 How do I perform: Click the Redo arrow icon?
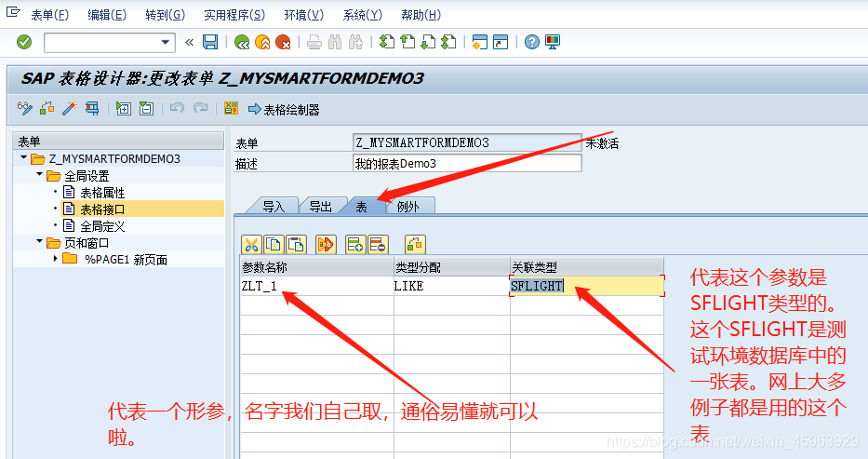pos(200,109)
